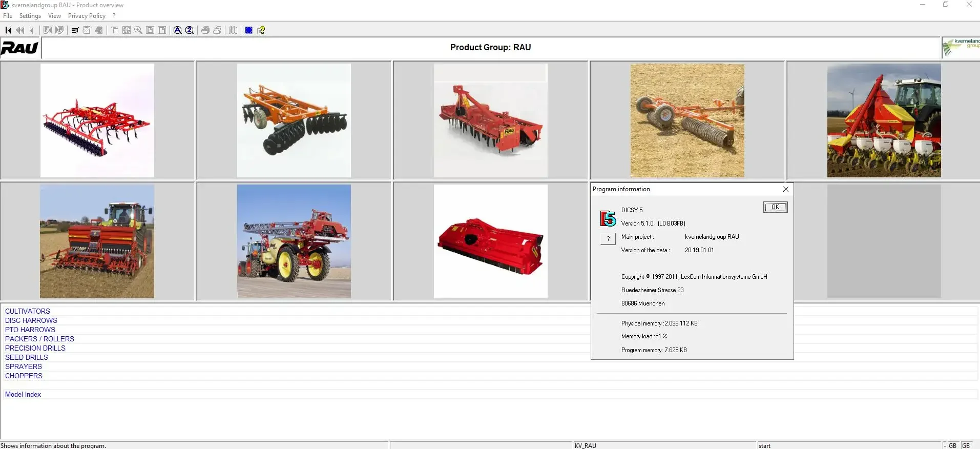The width and height of the screenshot is (980, 449).
Task: Click the single left-arrow back icon
Action: click(32, 30)
